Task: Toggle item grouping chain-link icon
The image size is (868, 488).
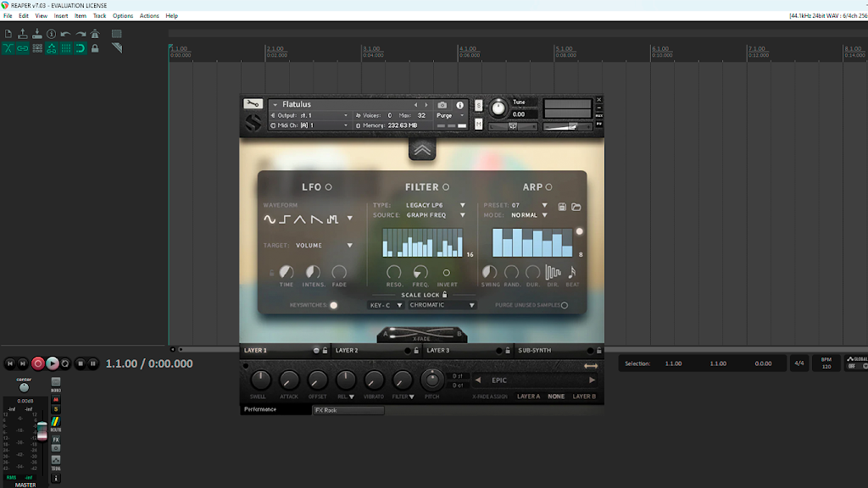Action: click(x=23, y=48)
